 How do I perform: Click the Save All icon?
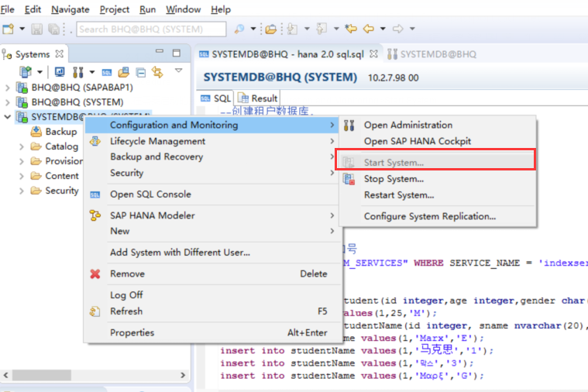(53, 29)
